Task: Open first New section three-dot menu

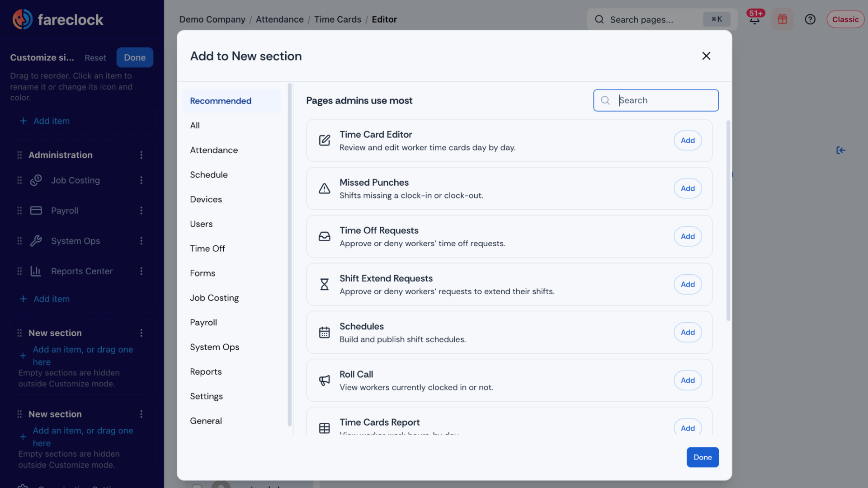Action: 142,333
